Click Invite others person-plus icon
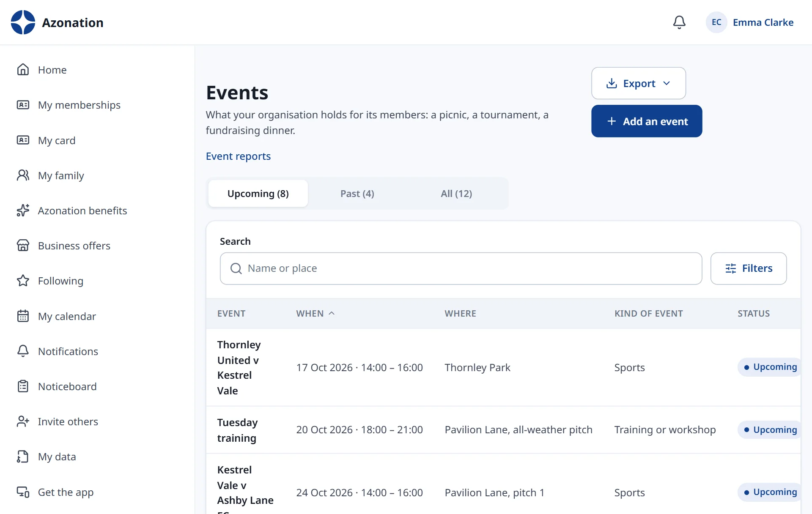Viewport: 812px width, 514px height. (23, 421)
